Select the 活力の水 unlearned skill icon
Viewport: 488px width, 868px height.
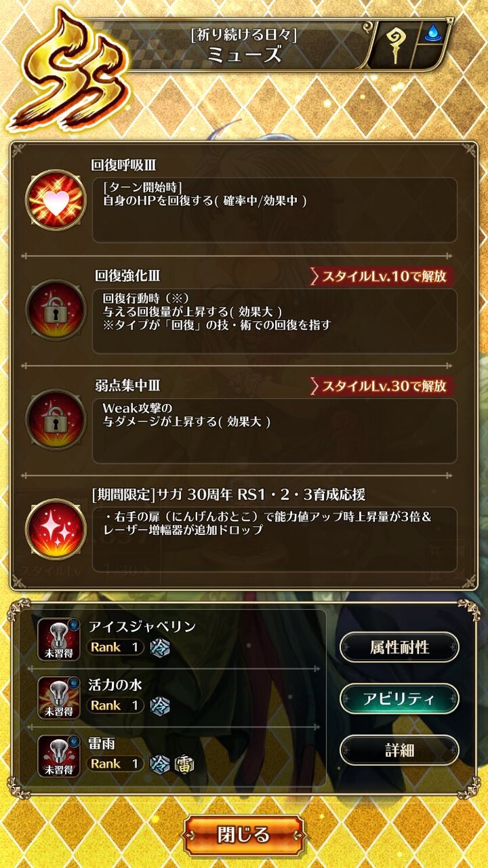pyautogui.click(x=59, y=698)
